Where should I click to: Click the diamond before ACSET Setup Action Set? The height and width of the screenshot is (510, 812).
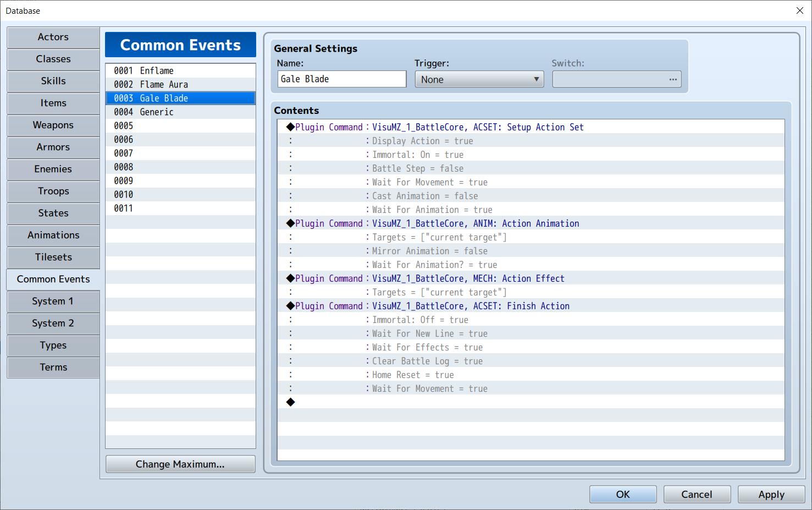coord(290,127)
